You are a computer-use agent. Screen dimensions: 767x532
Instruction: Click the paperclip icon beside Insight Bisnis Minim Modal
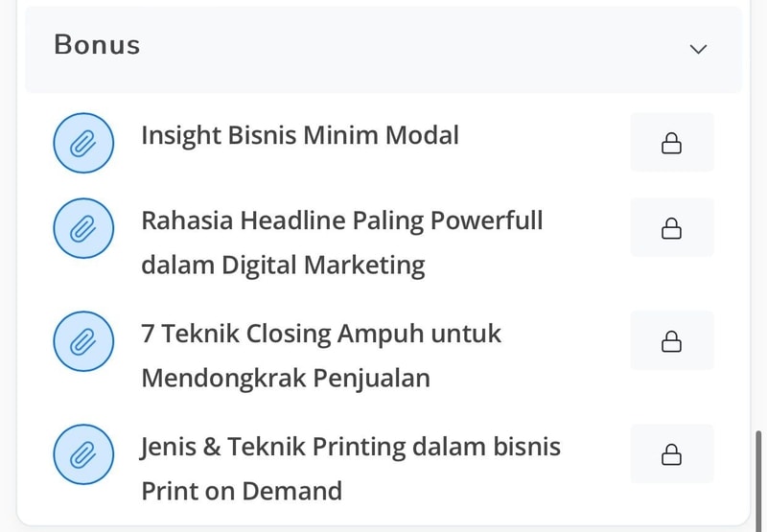pos(83,143)
